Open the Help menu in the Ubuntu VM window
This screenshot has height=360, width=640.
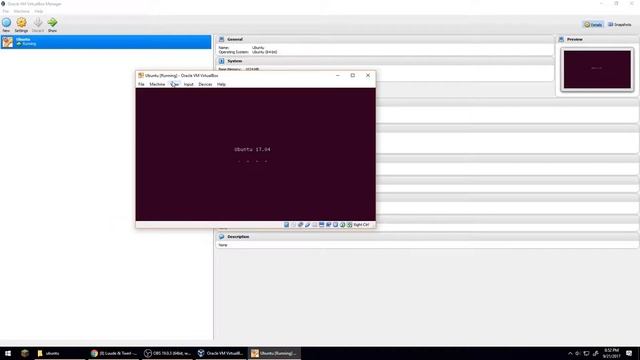coord(221,84)
